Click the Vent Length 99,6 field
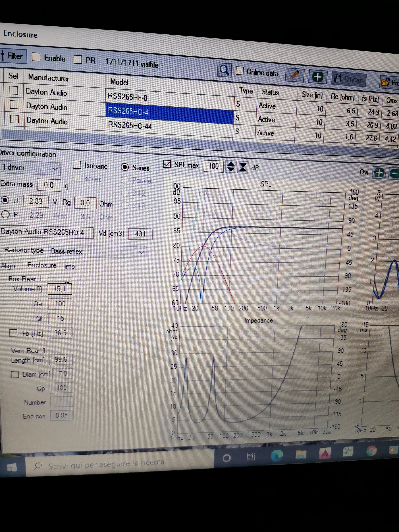Screen dimensions: 399x532 click(61, 359)
